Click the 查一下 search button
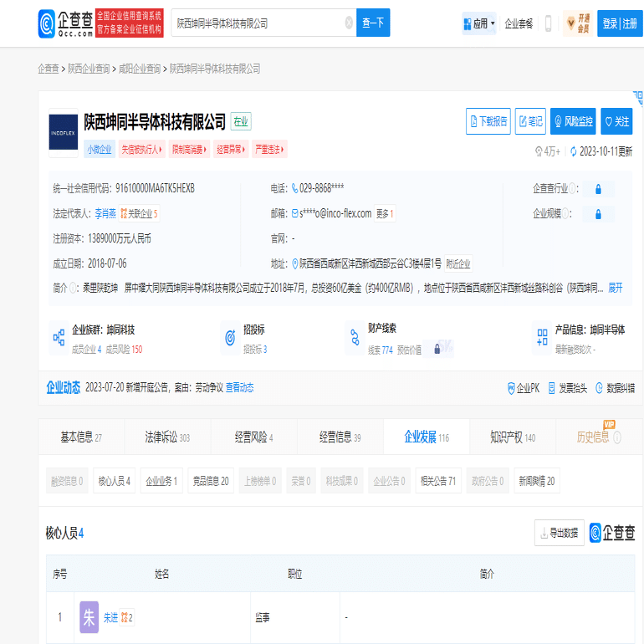This screenshot has height=644, width=644. pyautogui.click(x=373, y=23)
